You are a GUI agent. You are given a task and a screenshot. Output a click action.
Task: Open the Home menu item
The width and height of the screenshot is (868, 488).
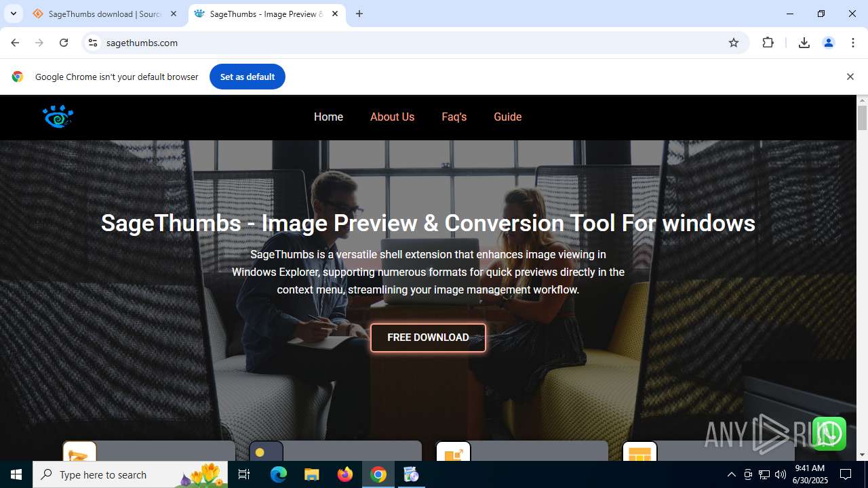328,117
